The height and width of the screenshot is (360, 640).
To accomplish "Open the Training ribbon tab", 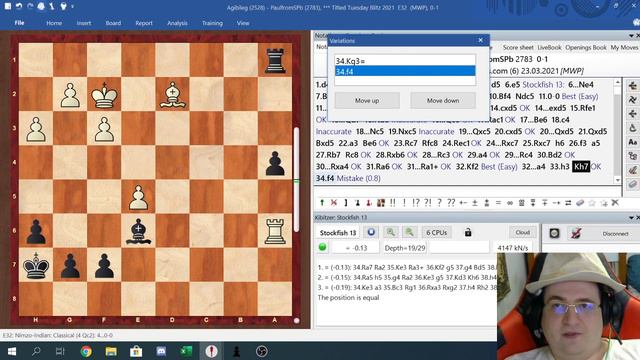I will tap(212, 23).
